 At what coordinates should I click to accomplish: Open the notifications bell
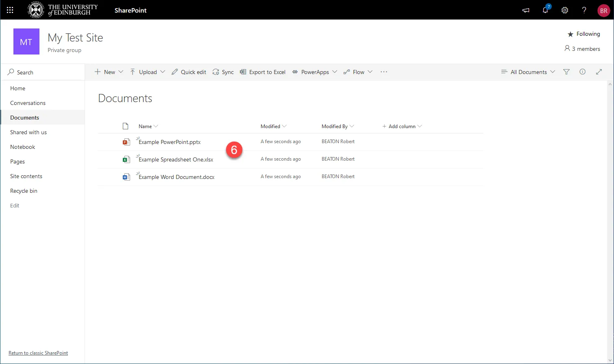(545, 10)
